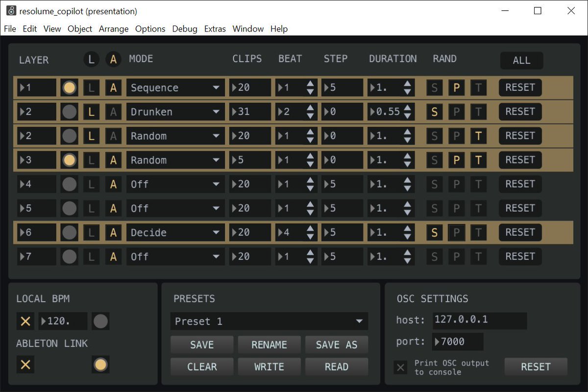Toggle the T button in layer 2 Random row
This screenshot has width=588, height=392.
[479, 136]
